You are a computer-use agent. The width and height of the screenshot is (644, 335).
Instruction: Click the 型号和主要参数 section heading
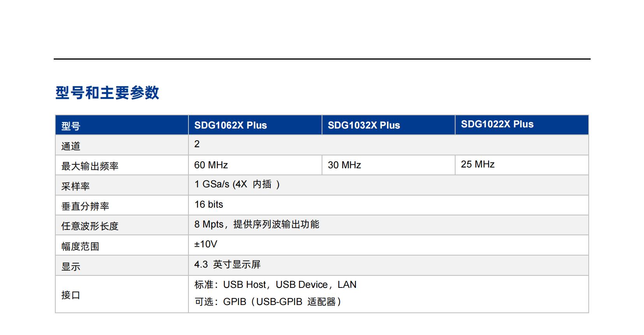[107, 93]
